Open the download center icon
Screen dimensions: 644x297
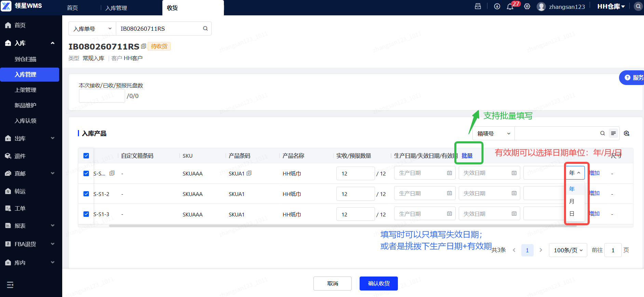(x=497, y=6)
